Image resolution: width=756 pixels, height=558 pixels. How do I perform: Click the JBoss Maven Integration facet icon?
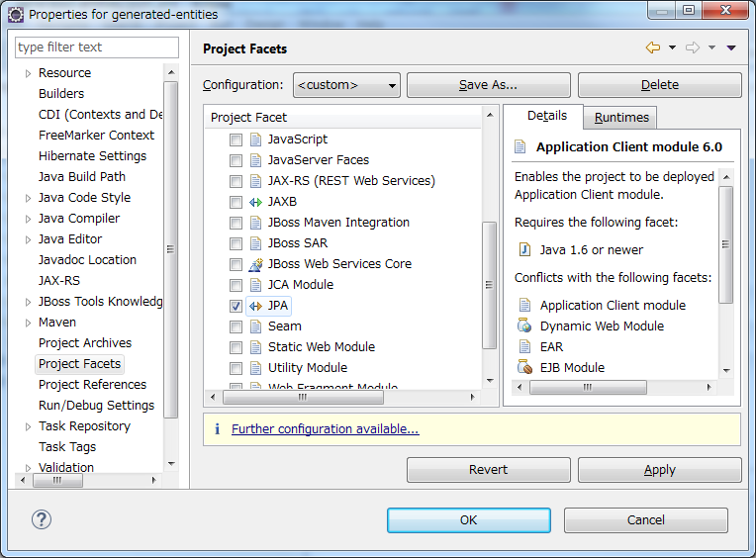coord(255,223)
